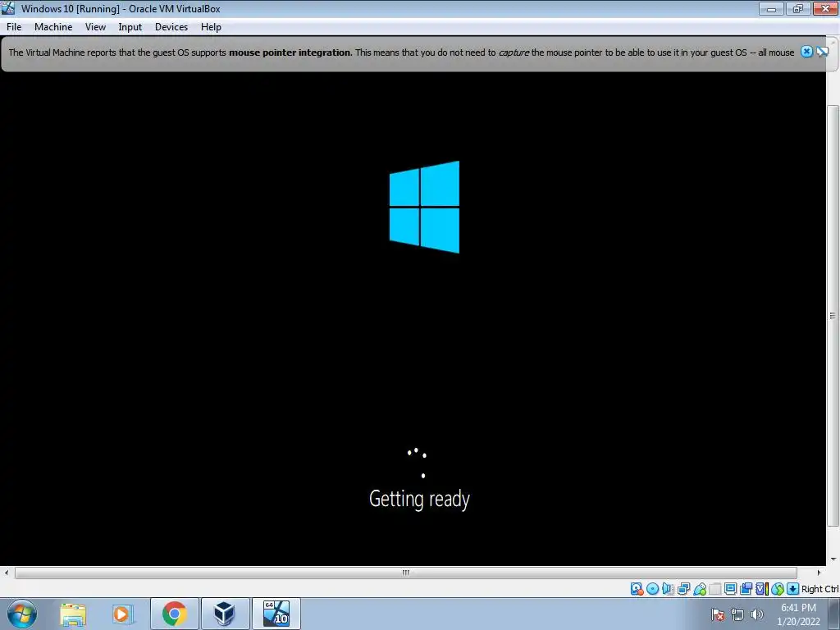840x630 pixels.
Task: Open the View menu
Action: point(95,27)
